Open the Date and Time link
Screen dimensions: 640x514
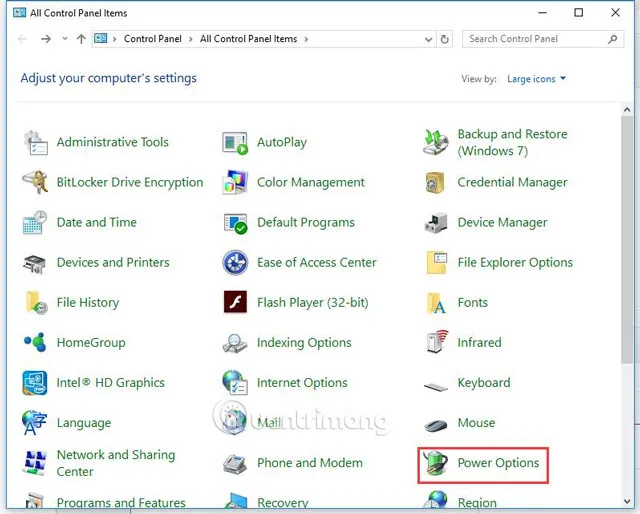(x=96, y=223)
